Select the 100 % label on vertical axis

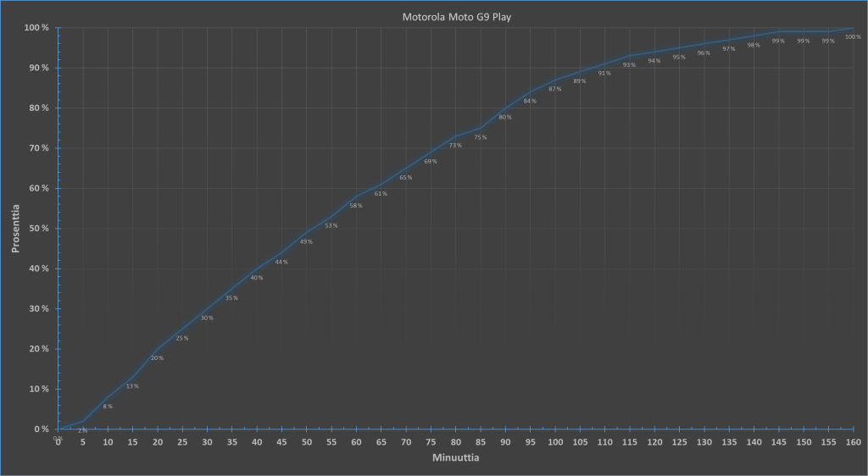click(36, 28)
